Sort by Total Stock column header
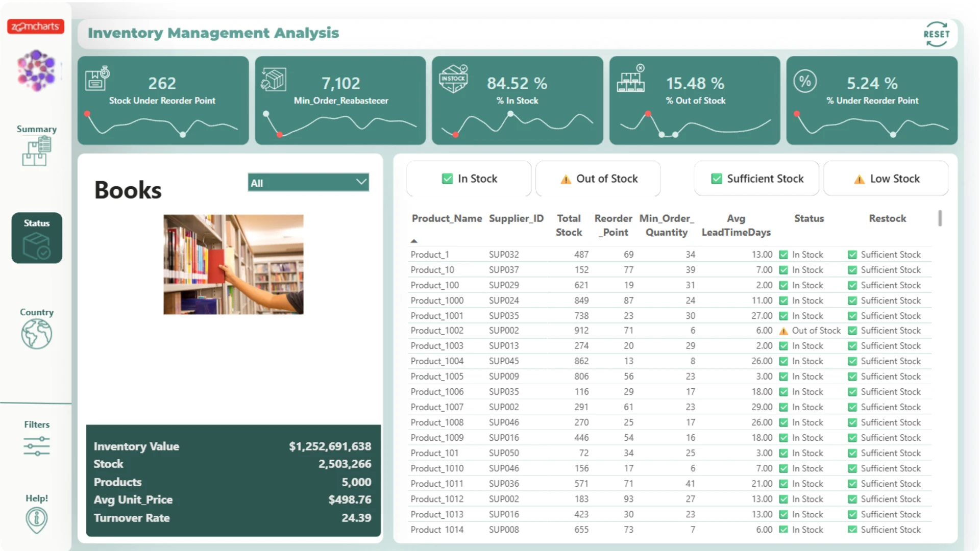Image resolution: width=980 pixels, height=551 pixels. point(569,225)
